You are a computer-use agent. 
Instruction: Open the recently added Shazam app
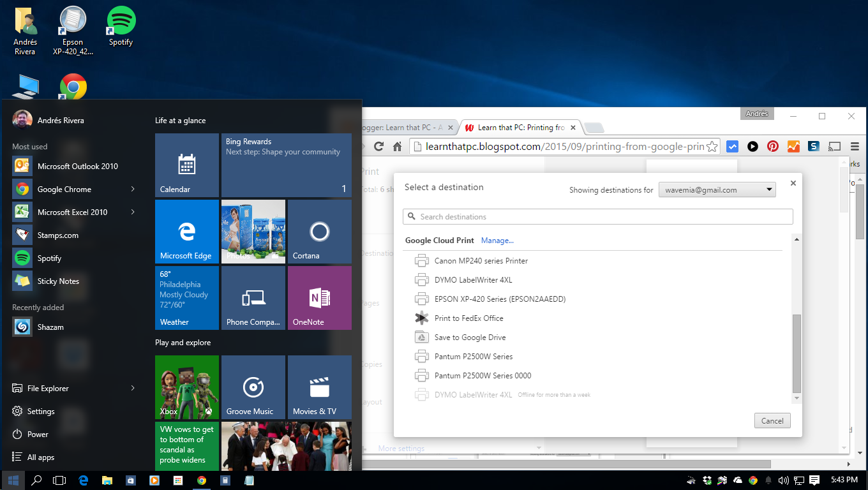[x=75, y=327]
